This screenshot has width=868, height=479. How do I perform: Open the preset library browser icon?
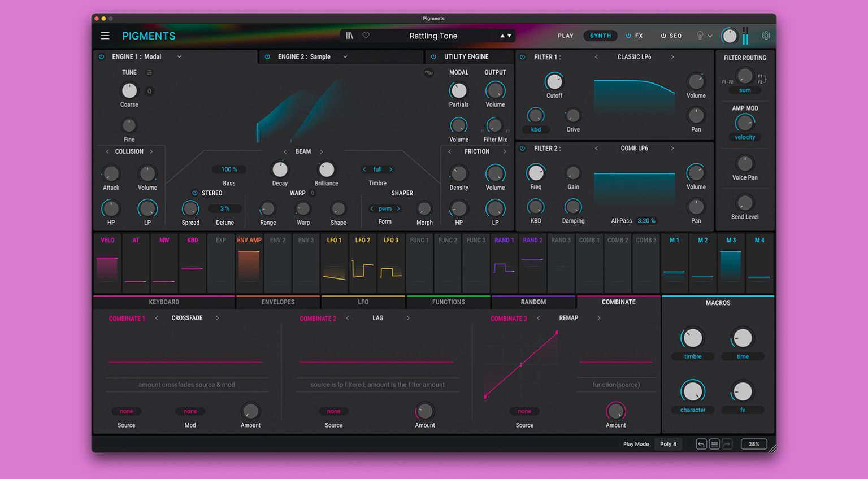pyautogui.click(x=349, y=35)
